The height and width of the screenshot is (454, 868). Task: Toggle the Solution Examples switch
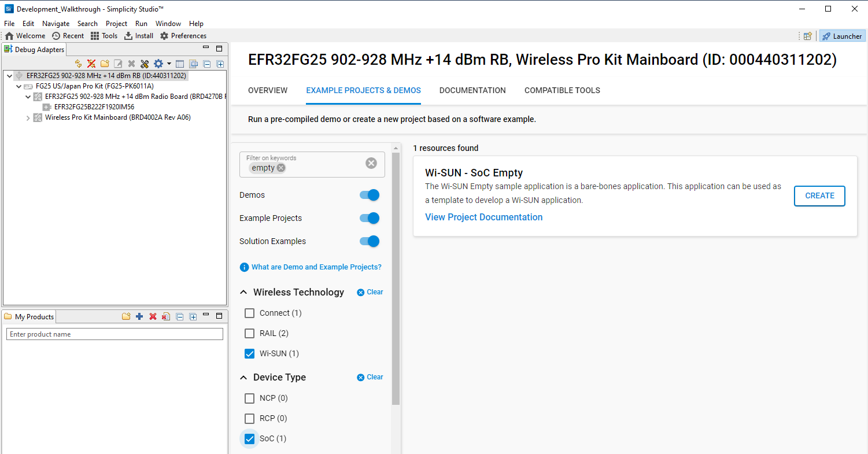coord(369,241)
